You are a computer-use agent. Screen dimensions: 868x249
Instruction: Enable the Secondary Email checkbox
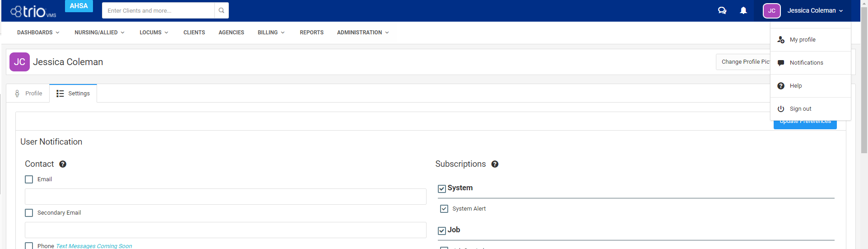[29, 213]
